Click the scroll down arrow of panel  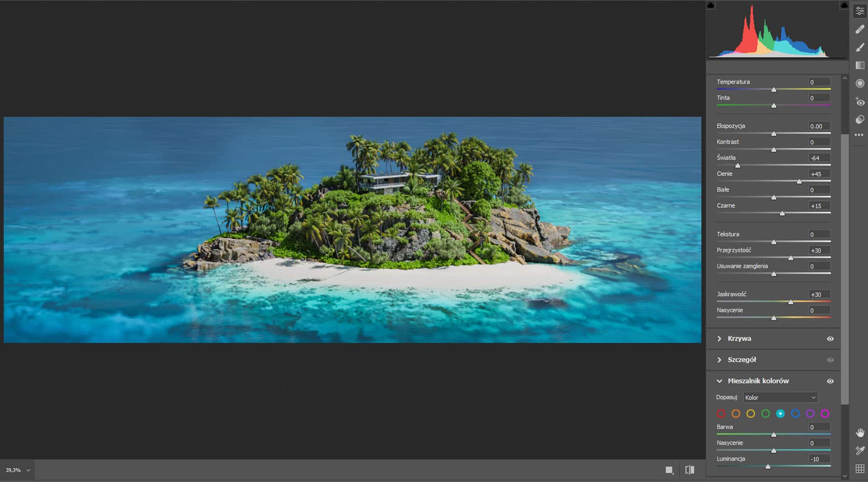844,476
